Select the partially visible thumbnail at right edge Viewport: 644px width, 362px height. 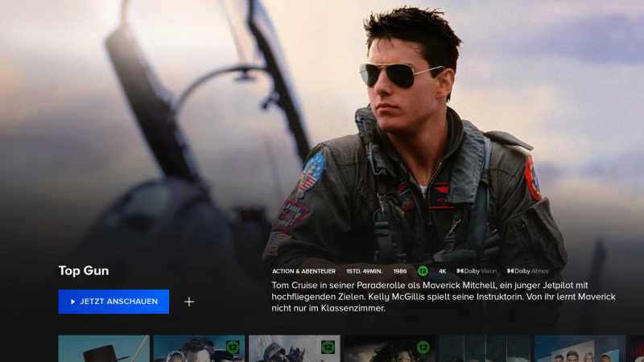click(x=638, y=349)
